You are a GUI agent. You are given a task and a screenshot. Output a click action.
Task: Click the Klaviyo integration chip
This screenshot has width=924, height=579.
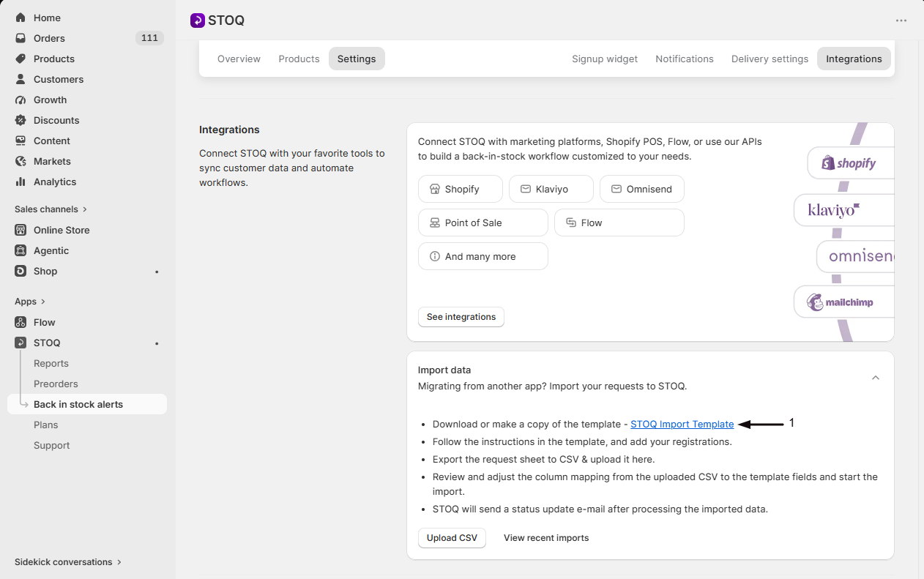point(551,189)
